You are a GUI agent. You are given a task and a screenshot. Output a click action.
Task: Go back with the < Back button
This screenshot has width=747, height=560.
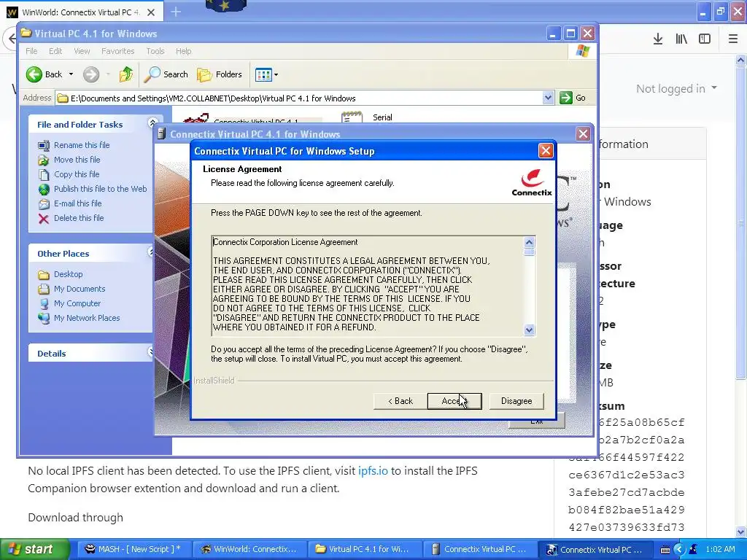point(400,401)
